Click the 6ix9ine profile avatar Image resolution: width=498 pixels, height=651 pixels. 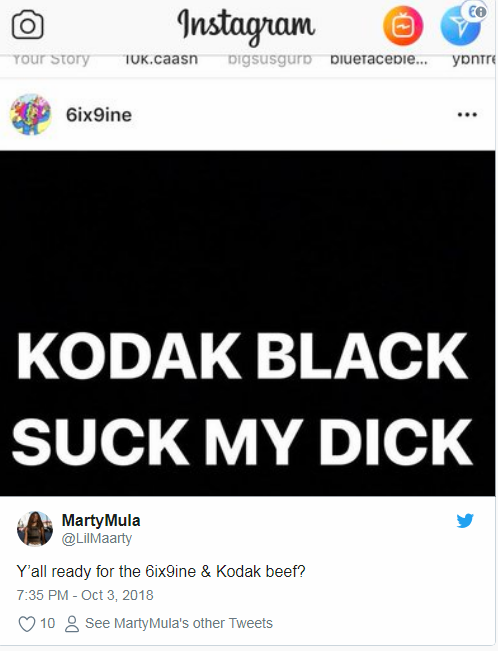point(31,115)
